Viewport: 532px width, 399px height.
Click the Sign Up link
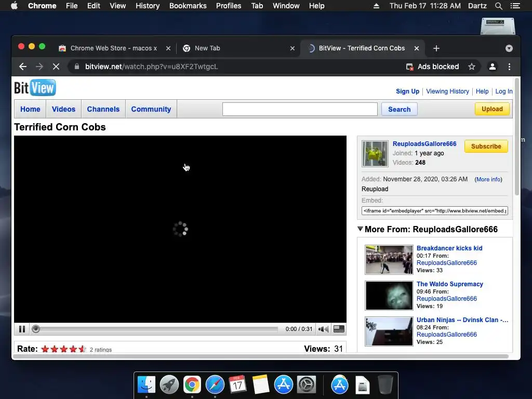pos(407,91)
